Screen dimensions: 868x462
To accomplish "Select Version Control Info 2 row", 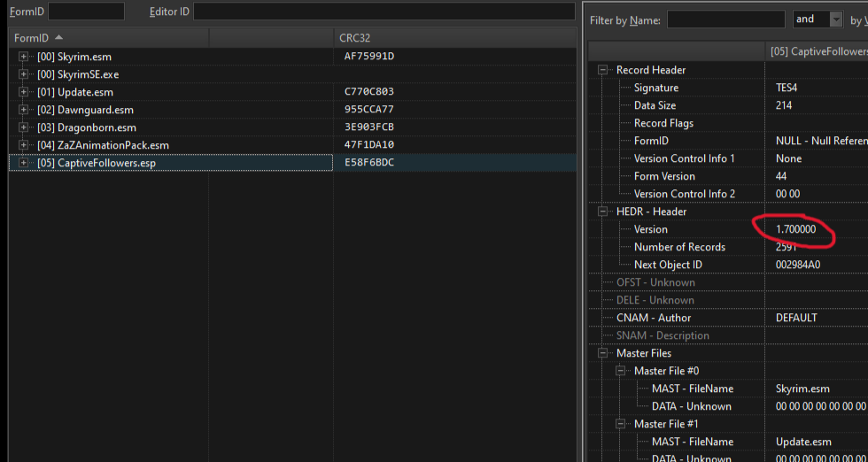I will tap(728, 194).
